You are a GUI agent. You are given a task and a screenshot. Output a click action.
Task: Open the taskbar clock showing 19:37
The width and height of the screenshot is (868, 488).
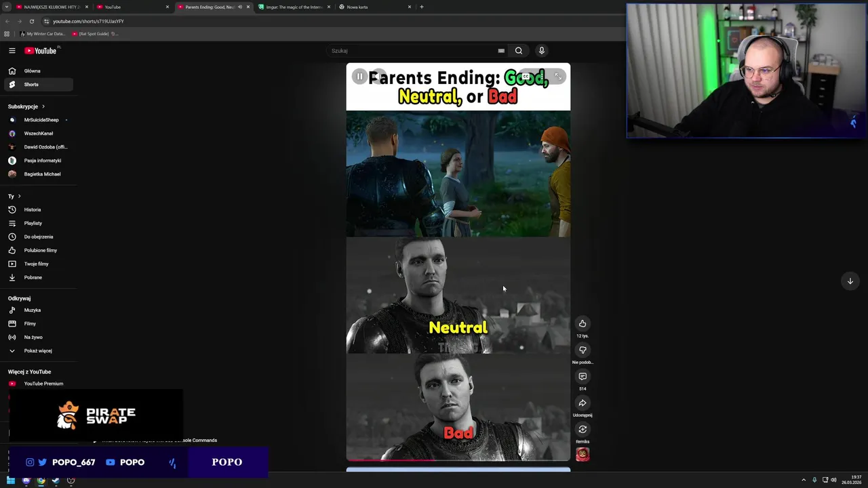(x=852, y=480)
